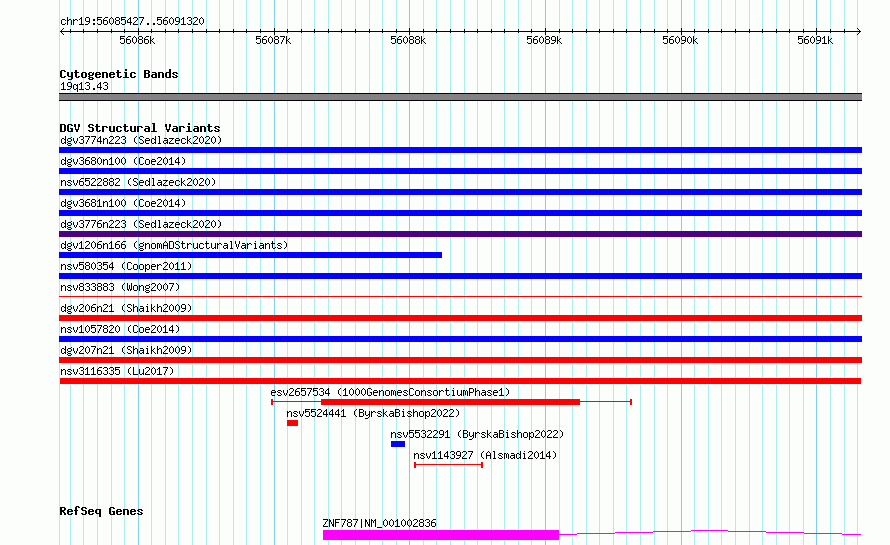890x545 pixels.
Task: Click the magenta ZNF787 exon block
Action: point(440,535)
